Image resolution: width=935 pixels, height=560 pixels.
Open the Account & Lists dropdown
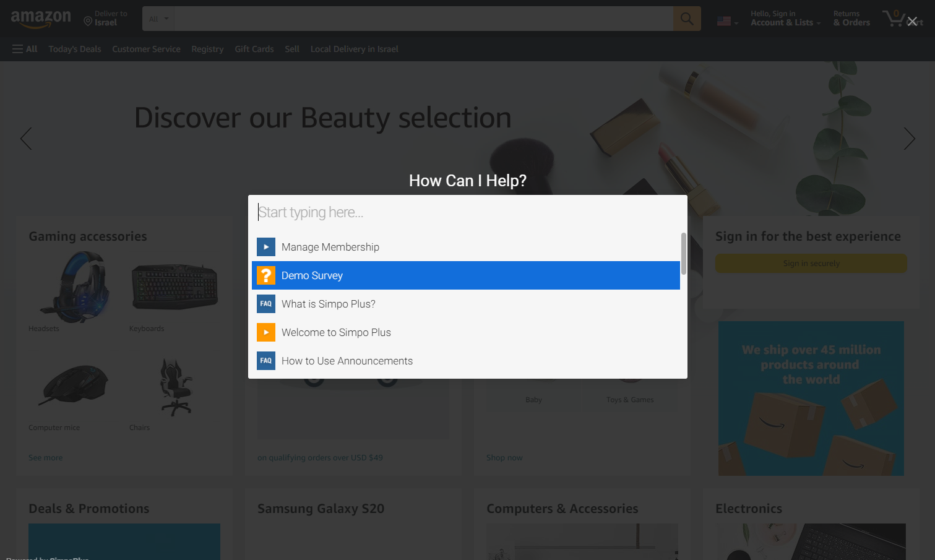point(785,19)
